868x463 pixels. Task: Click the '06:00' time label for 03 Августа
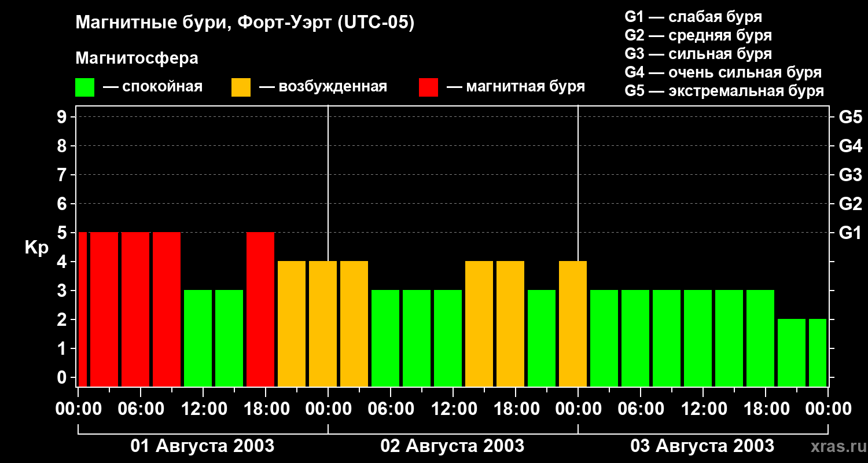coord(641,409)
